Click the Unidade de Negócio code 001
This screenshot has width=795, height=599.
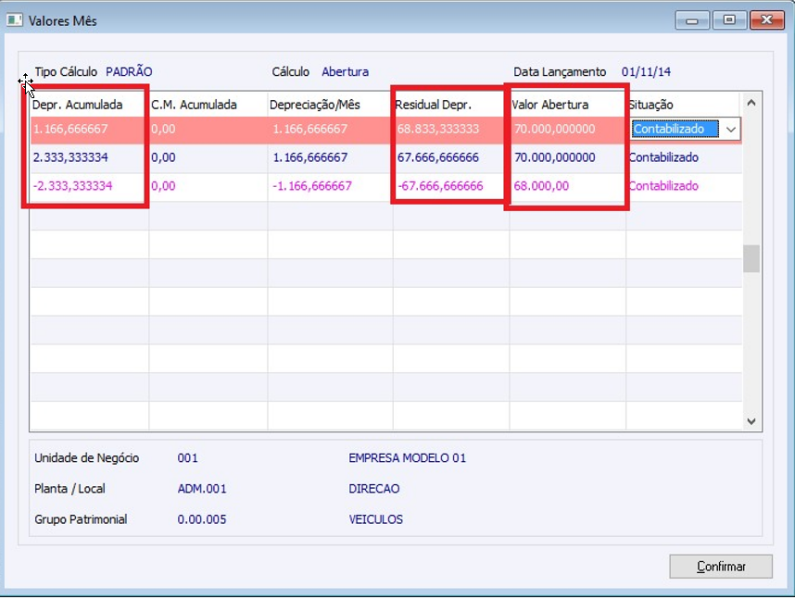point(188,458)
